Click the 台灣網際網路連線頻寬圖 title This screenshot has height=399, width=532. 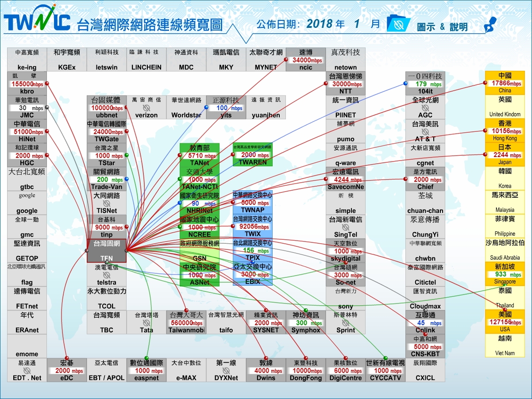150,25
